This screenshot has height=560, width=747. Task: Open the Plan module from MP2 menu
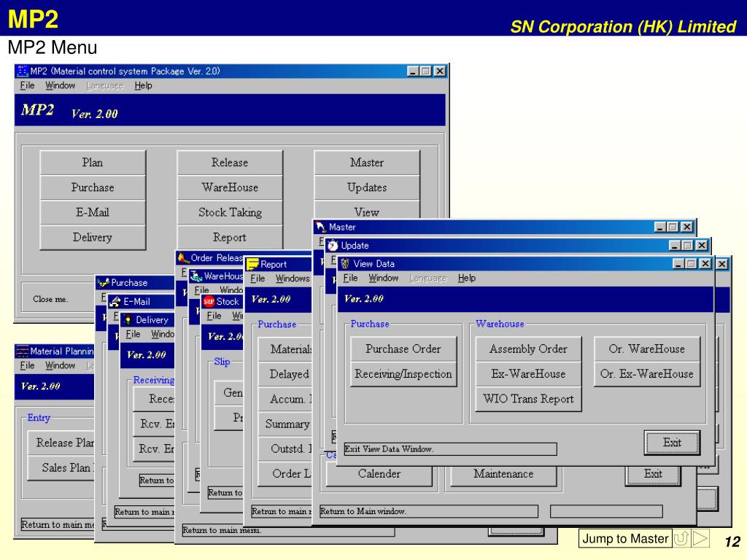tap(93, 163)
